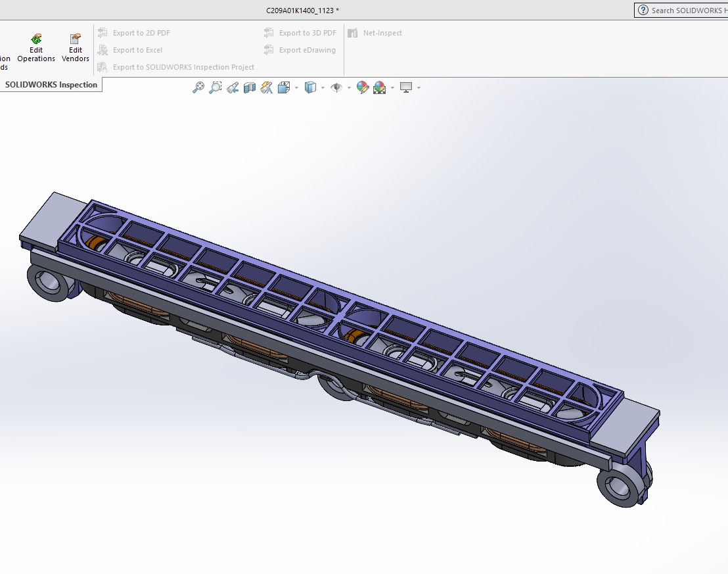Expand the Apply Scene dropdown arrow
Image resolution: width=728 pixels, height=574 pixels.
pyautogui.click(x=393, y=88)
